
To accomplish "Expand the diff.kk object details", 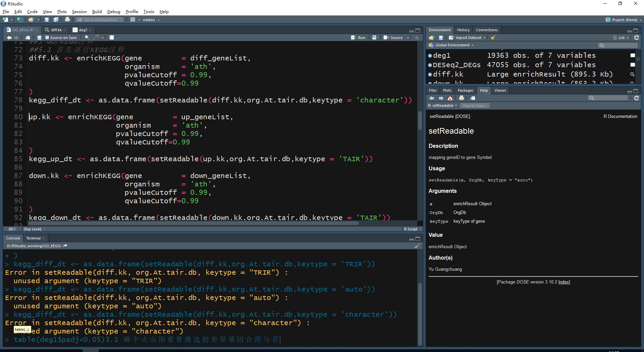I will pos(430,74).
